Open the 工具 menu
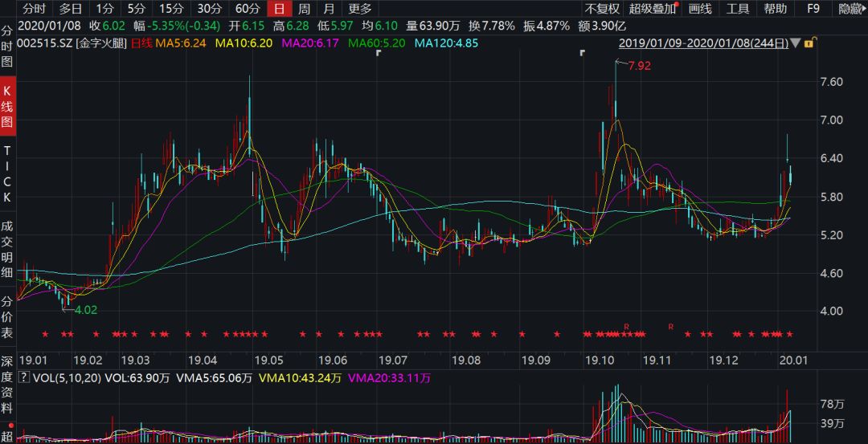Screen dimensions: 868x444 738,9
